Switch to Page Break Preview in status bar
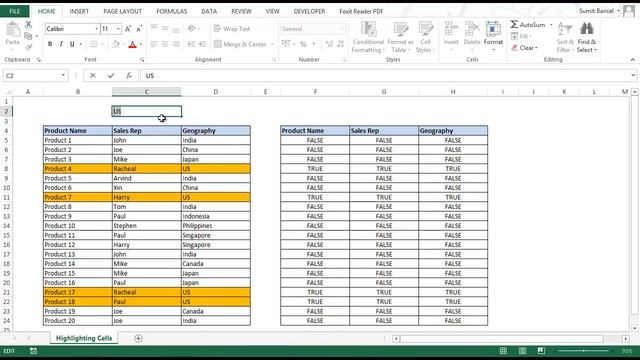Image resolution: width=640 pixels, height=360 pixels. point(541,351)
